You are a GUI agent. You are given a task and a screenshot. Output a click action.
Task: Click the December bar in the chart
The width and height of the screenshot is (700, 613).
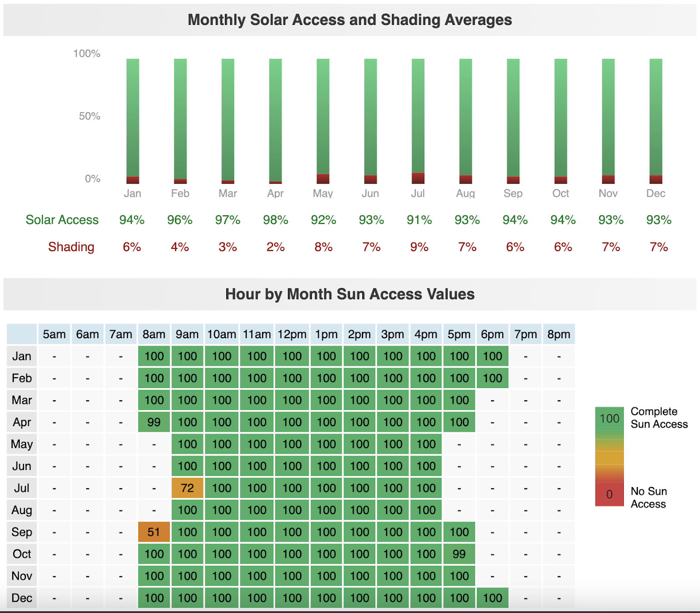click(655, 120)
